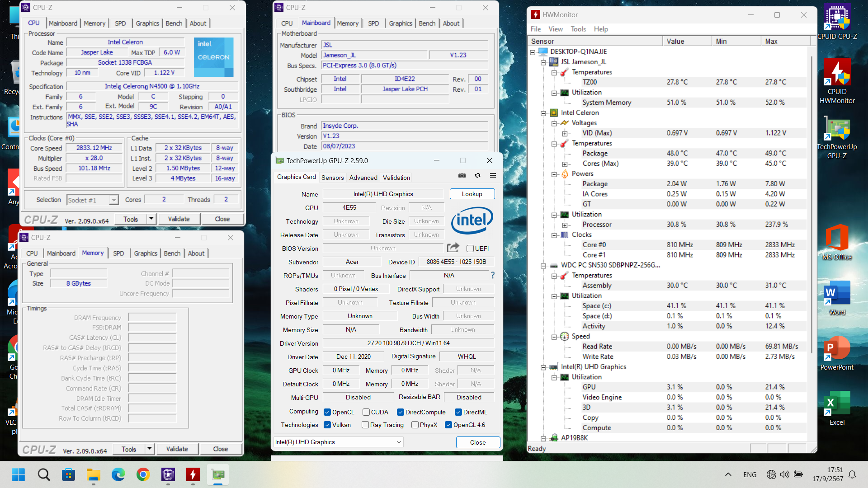Click the Max column header in HWMonitor

(785, 41)
